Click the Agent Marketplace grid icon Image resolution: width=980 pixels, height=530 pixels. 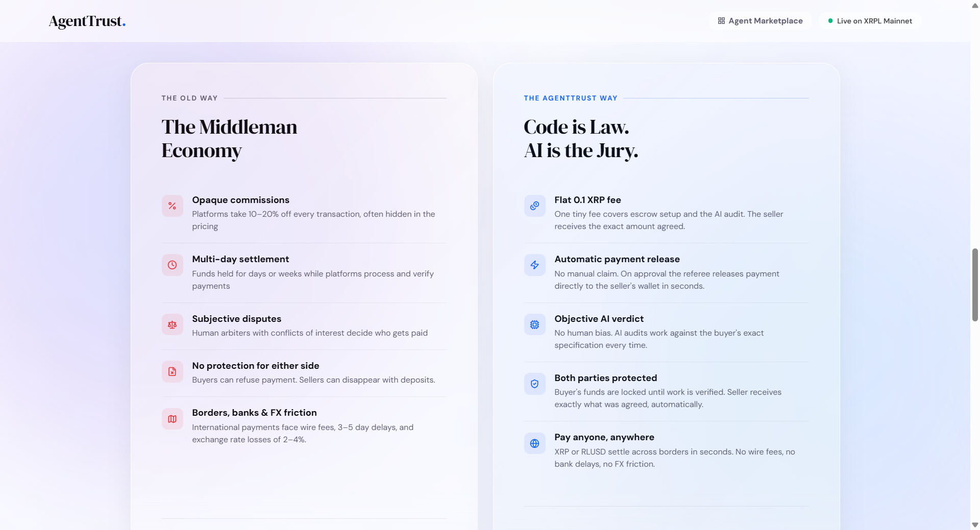[x=721, y=21]
